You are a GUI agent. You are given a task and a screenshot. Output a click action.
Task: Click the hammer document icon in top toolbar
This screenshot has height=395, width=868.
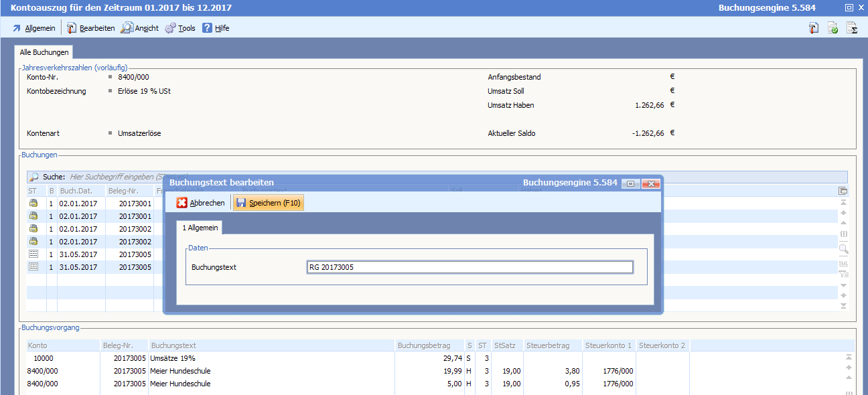(814, 28)
